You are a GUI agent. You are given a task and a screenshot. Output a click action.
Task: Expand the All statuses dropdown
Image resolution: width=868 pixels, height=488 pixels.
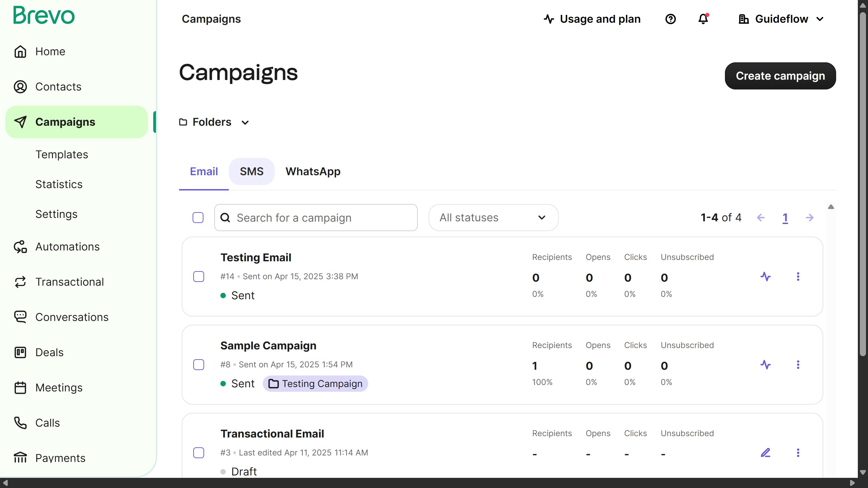(x=493, y=218)
